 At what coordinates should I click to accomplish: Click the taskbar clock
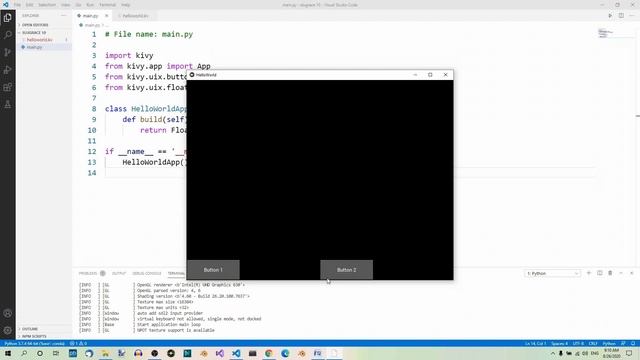tap(611, 353)
